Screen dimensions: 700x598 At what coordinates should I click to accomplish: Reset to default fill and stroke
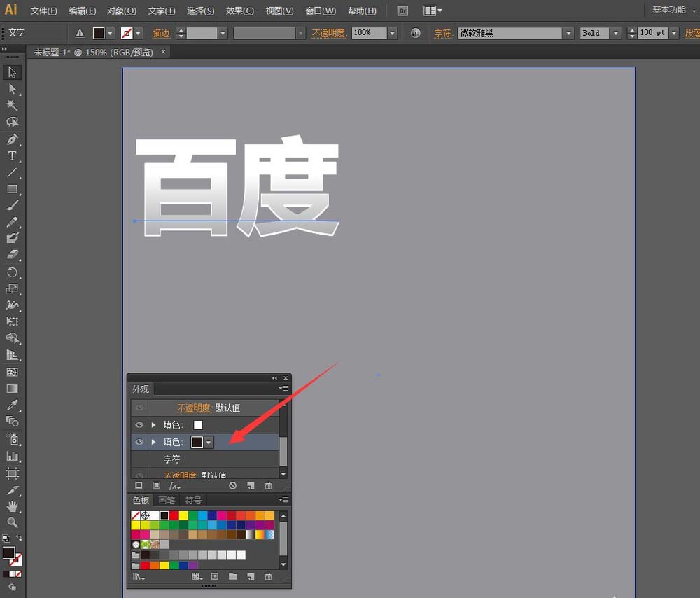[x=6, y=538]
